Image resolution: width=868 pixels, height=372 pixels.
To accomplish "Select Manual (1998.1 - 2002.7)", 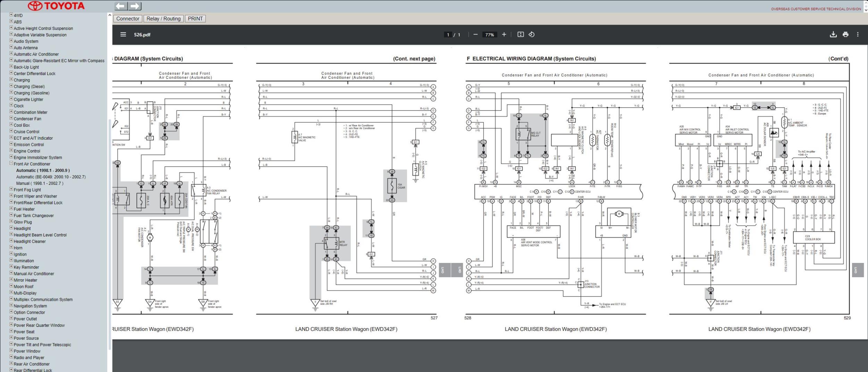I will coord(40,183).
